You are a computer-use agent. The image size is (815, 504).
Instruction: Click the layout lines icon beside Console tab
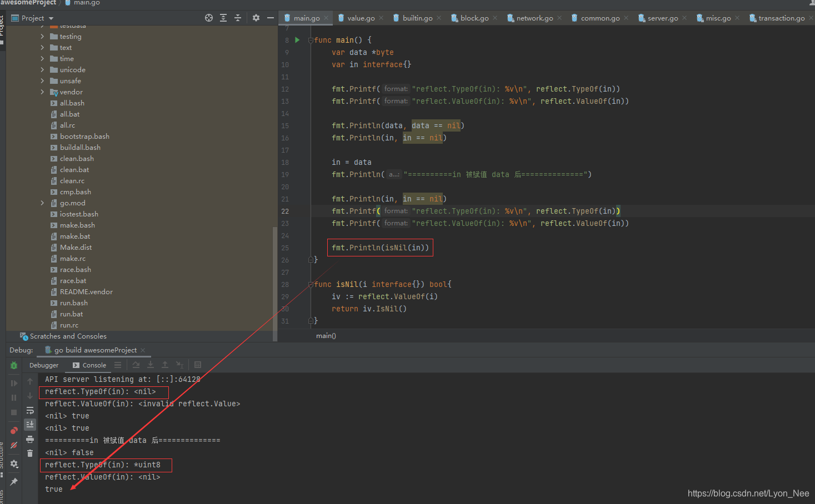[x=118, y=365]
